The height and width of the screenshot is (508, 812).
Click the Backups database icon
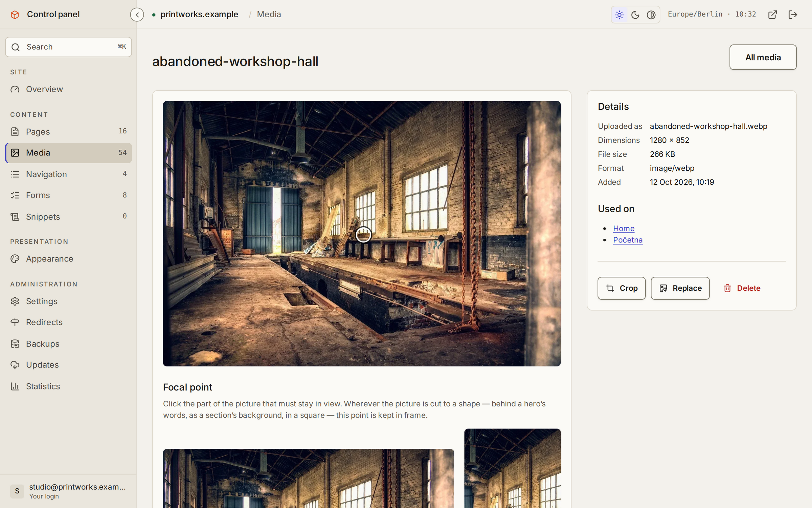pos(15,344)
